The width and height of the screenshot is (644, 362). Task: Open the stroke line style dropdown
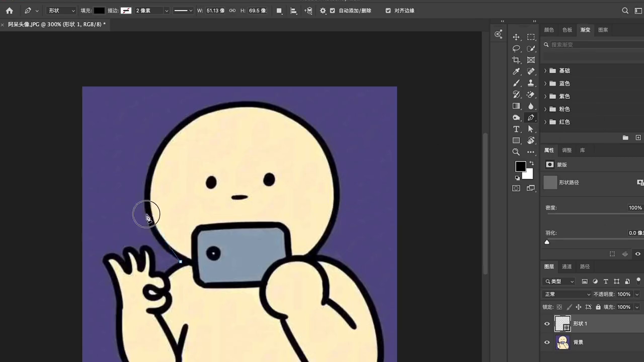(183, 11)
